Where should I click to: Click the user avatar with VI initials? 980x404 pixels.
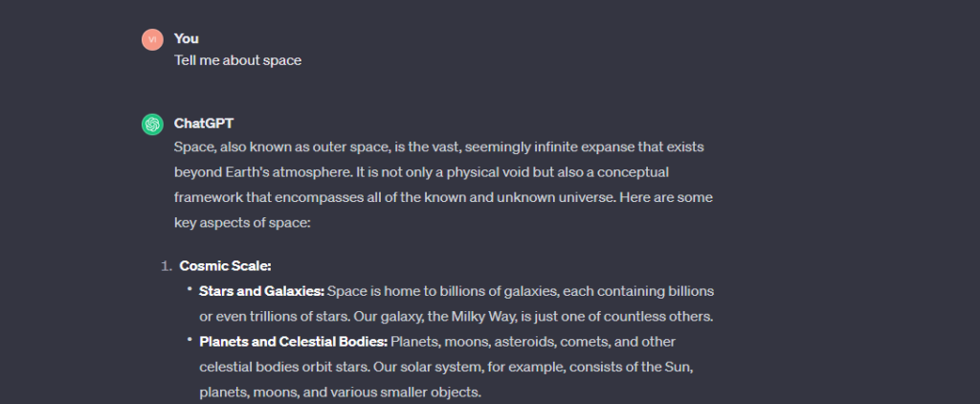point(151,39)
